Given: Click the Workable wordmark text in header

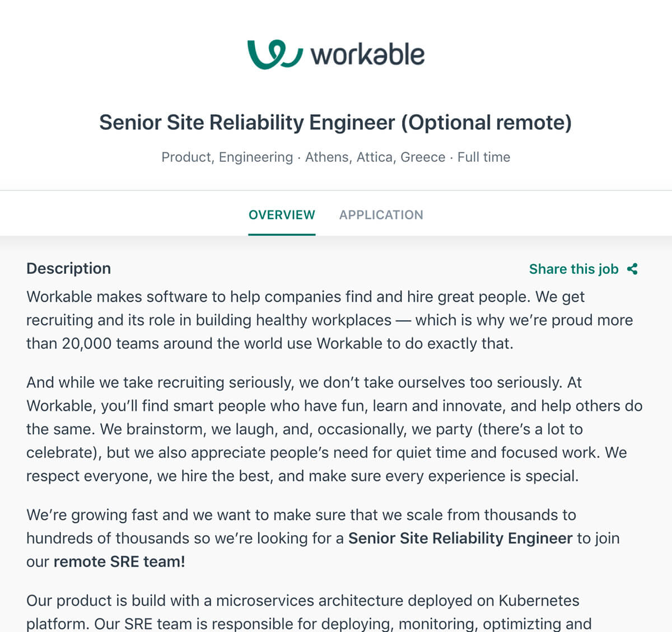Looking at the screenshot, I should point(367,55).
